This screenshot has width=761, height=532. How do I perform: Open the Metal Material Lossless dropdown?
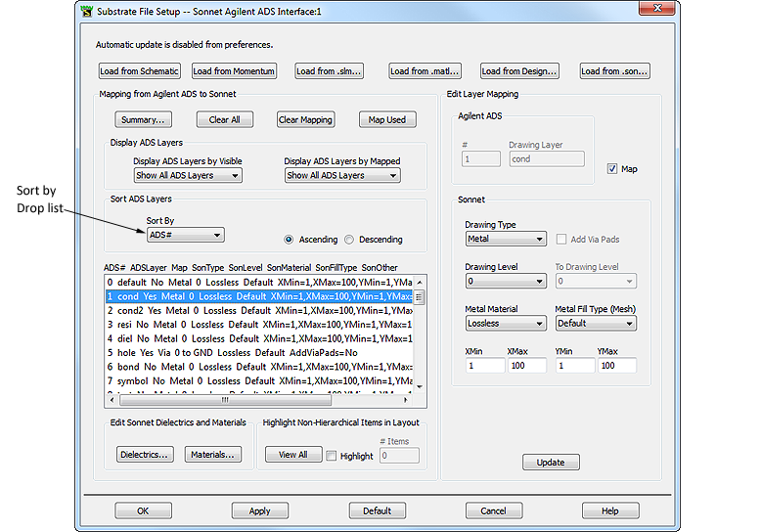pyautogui.click(x=506, y=324)
